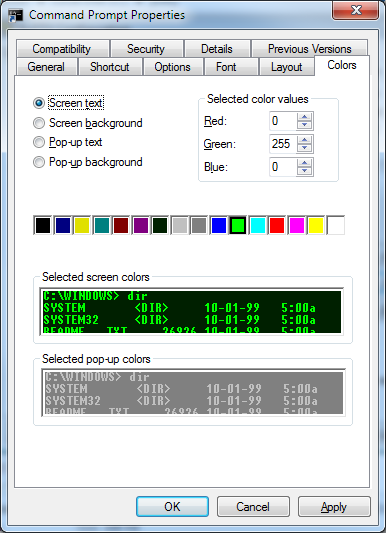Viewport: 386px width, 533px height.
Task: Click the Selected pop-up colors preview
Action: coord(193,393)
